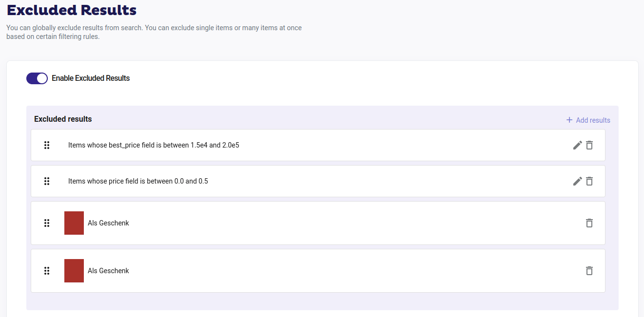Click the Add results link
Viewport: 644px width, 317px height.
(588, 120)
